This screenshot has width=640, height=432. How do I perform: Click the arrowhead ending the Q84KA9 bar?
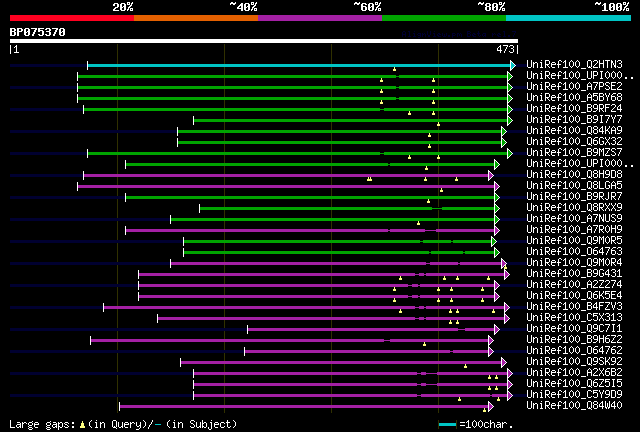504,131
